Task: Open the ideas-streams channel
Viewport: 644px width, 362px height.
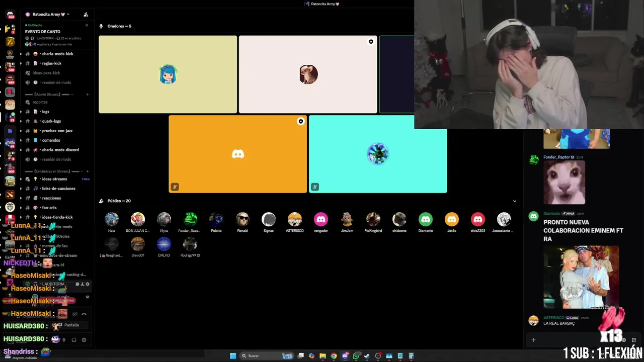Action: pos(55,179)
